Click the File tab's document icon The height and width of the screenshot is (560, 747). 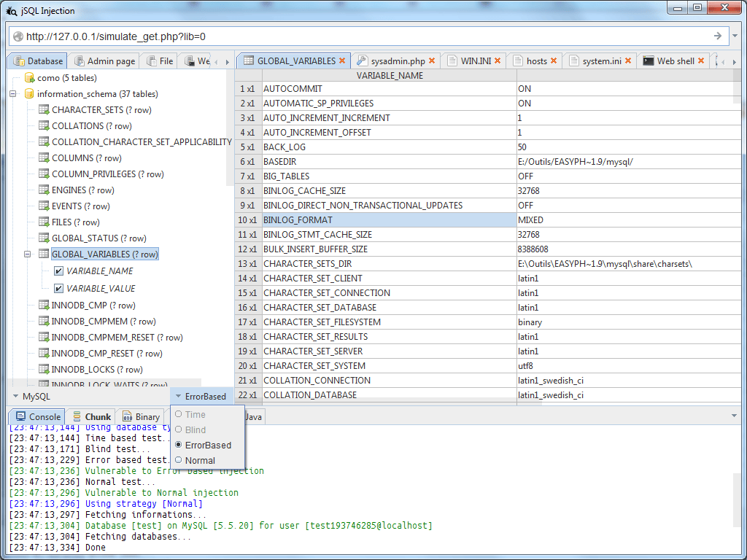click(x=153, y=61)
